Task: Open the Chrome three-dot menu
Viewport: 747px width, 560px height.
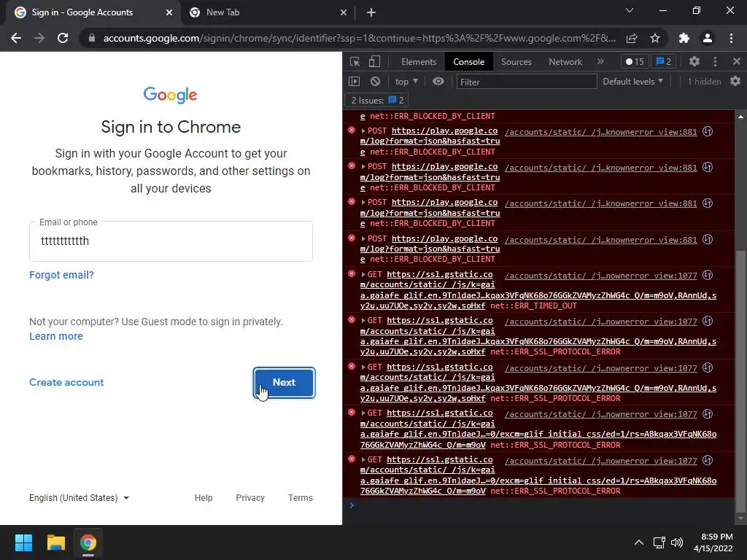Action: (731, 38)
